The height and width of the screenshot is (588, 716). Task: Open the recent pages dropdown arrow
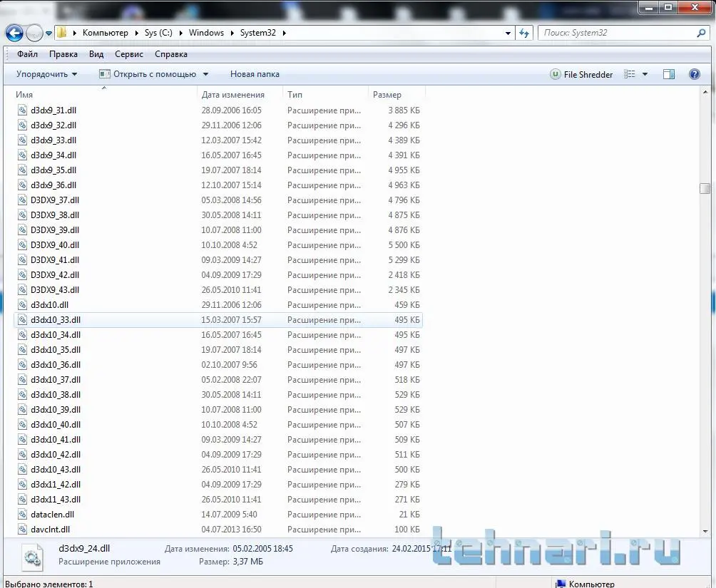48,33
